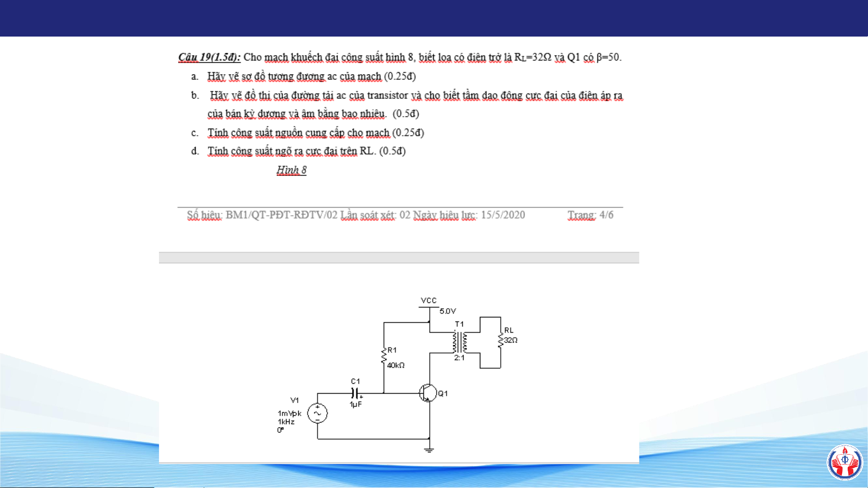The height and width of the screenshot is (488, 868).
Task: Click the 'Trang: 4/6' page number text
Action: click(x=590, y=215)
